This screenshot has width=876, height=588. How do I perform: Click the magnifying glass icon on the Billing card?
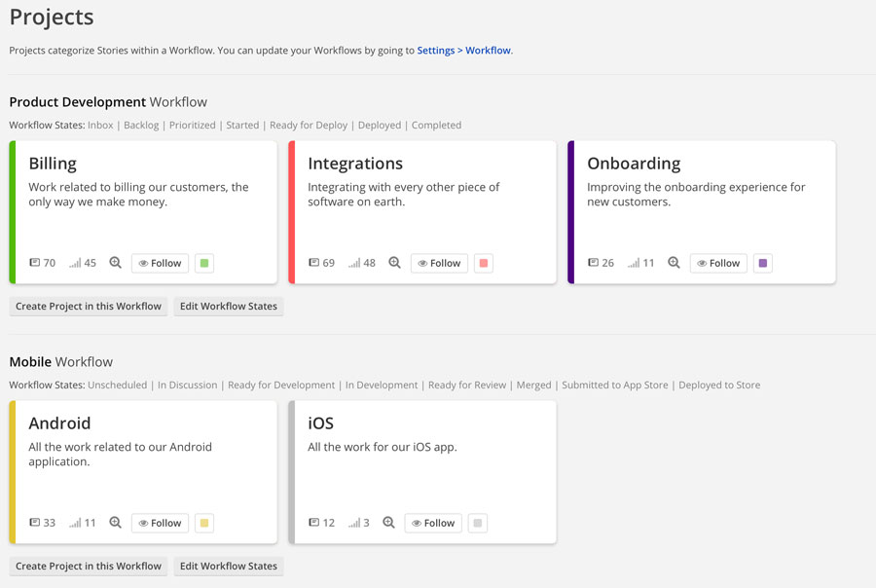pyautogui.click(x=115, y=262)
